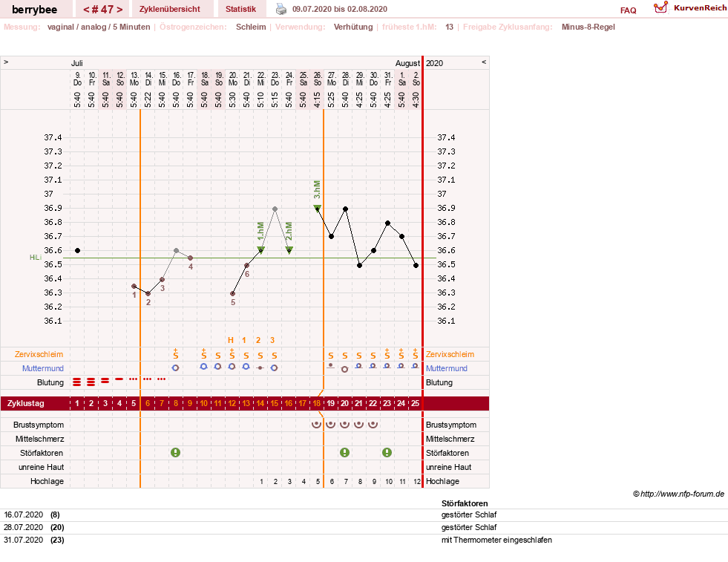Click the Brustsymptom icon on cycle day 19
728x562 pixels.
tap(330, 424)
